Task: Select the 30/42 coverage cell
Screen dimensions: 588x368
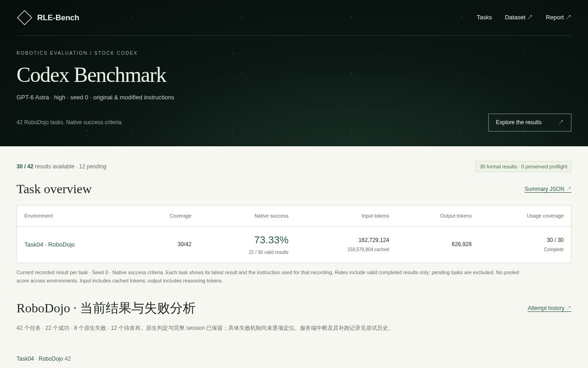Action: tap(185, 244)
